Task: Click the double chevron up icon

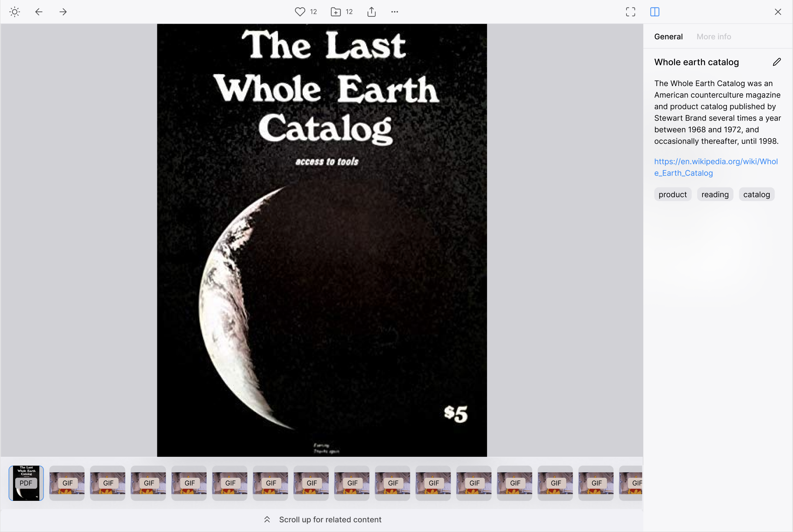Action: tap(267, 519)
